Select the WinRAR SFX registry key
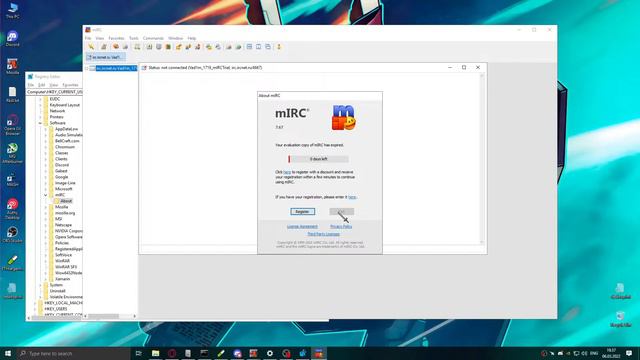 pyautogui.click(x=66, y=267)
